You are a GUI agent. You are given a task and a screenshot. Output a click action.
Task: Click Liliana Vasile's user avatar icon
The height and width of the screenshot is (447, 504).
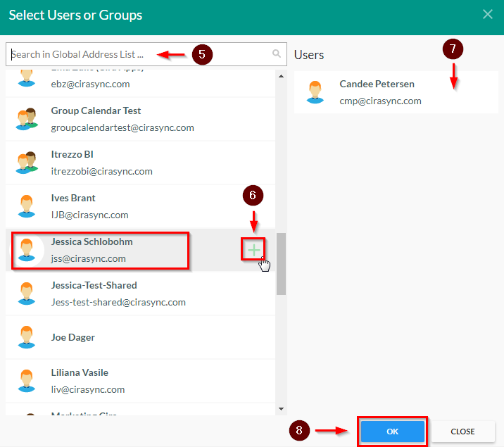[x=27, y=381]
